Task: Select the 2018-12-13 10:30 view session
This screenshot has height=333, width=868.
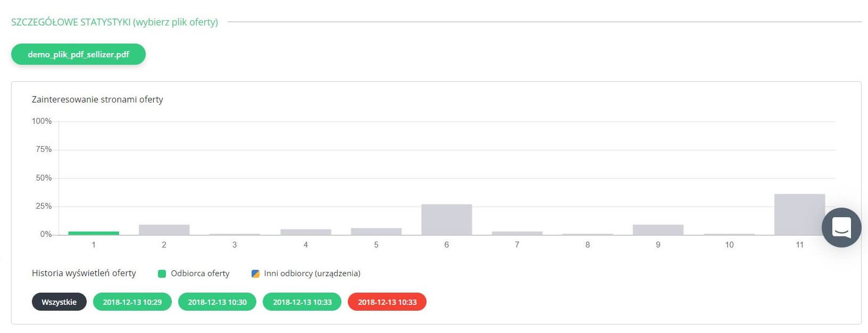Action: 217,302
